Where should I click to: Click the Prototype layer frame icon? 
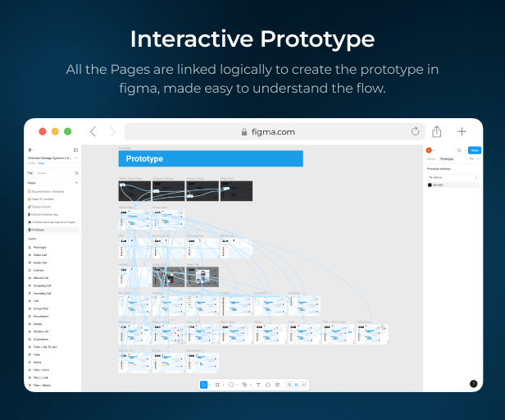click(30, 247)
